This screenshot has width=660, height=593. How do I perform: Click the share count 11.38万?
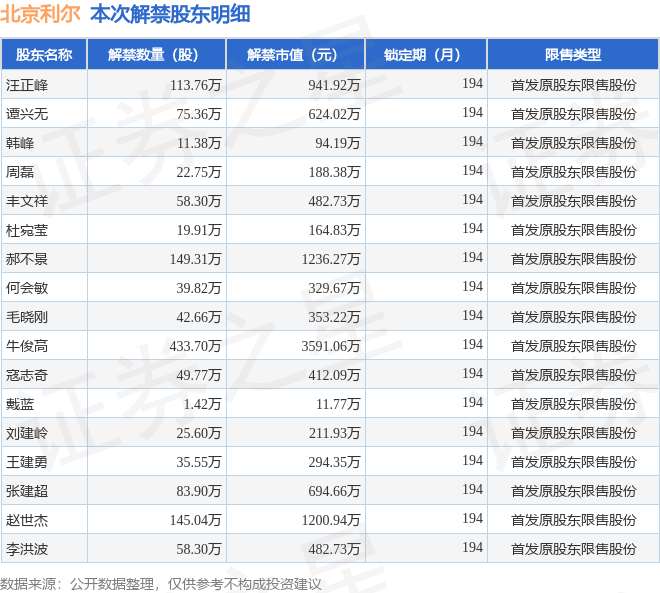click(x=199, y=143)
